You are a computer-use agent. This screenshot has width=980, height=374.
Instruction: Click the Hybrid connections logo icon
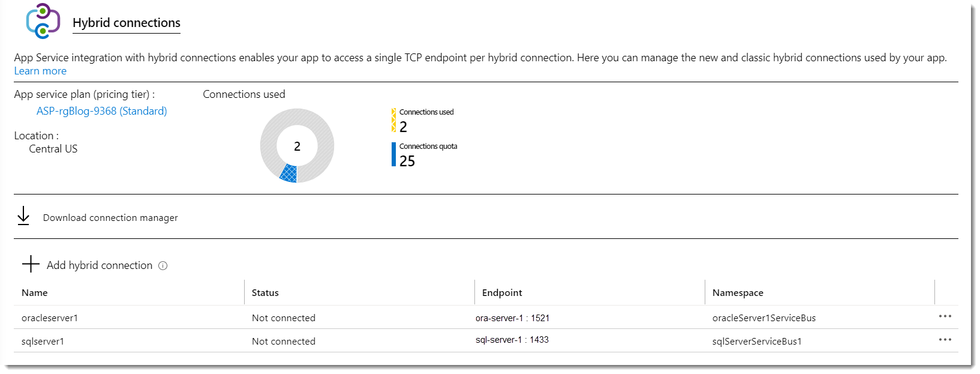43,21
